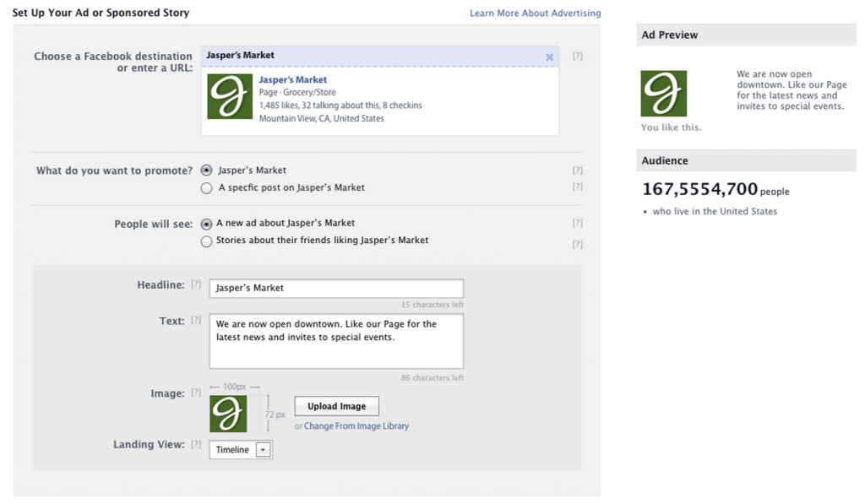Click the Upload Image button
The image size is (865, 504).
[336, 406]
